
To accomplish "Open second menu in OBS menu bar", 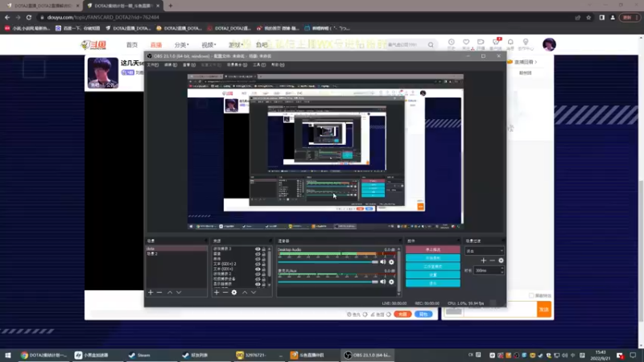I will pos(171,65).
